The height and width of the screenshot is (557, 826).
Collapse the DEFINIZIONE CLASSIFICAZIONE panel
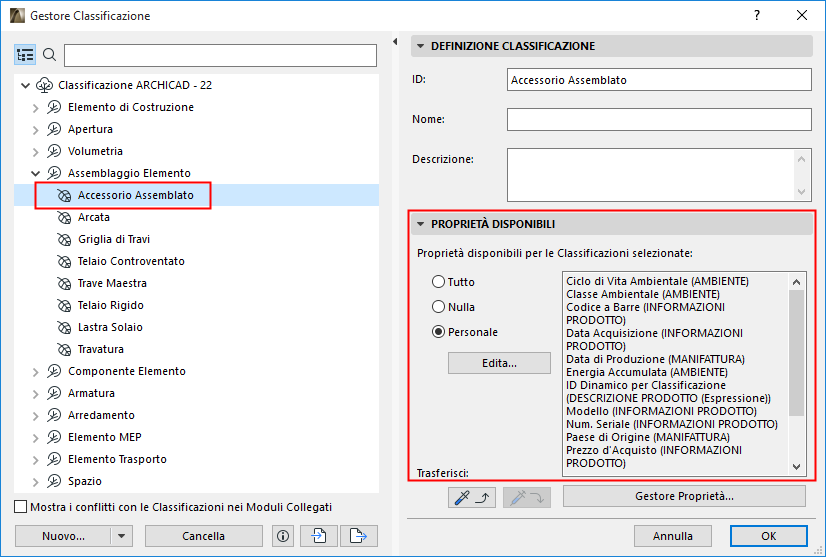click(420, 46)
